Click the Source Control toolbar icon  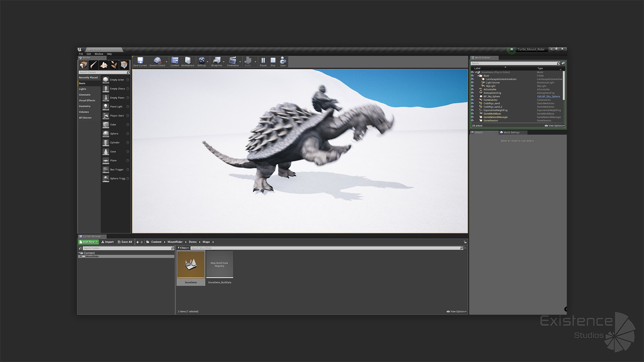157,60
